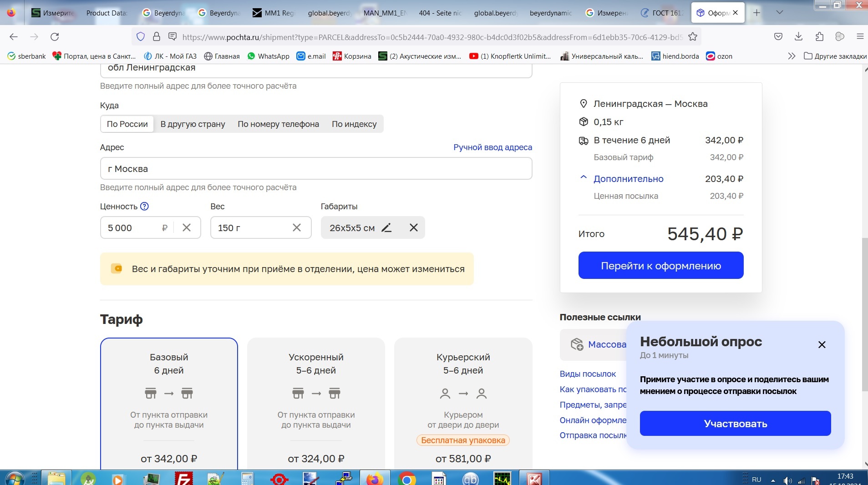The width and height of the screenshot is (868, 485).
Task: Reload the current page
Action: (55, 37)
